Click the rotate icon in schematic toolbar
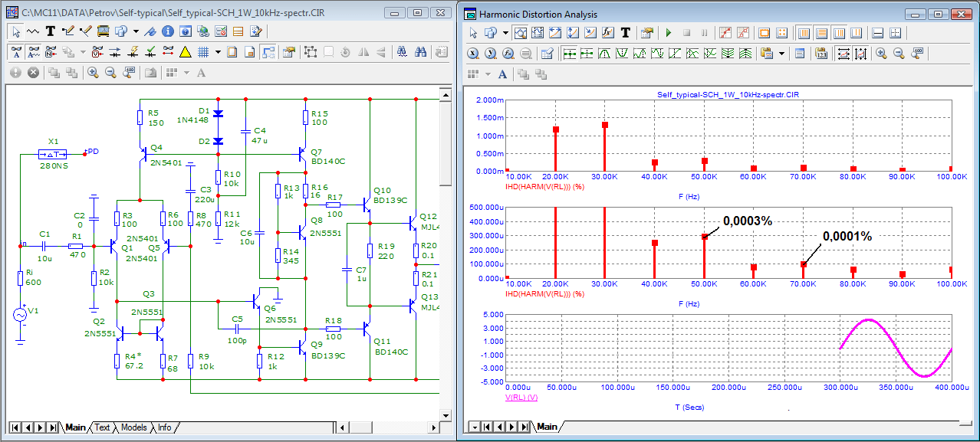Viewport: 980px width, 442px height. tap(344, 51)
